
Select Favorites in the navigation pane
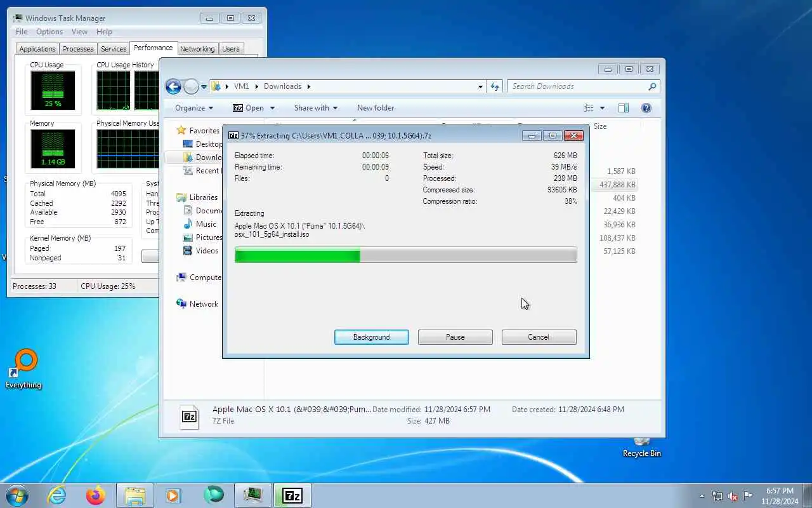(x=198, y=131)
